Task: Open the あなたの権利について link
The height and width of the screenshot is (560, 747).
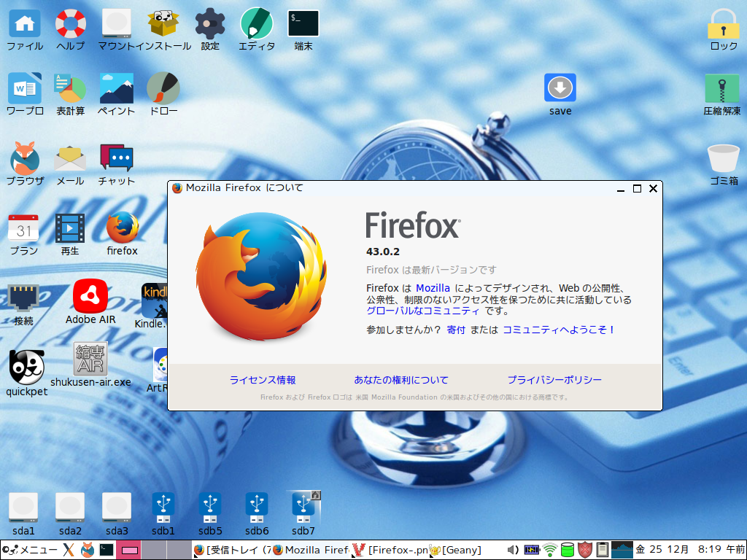Action: pyautogui.click(x=401, y=379)
